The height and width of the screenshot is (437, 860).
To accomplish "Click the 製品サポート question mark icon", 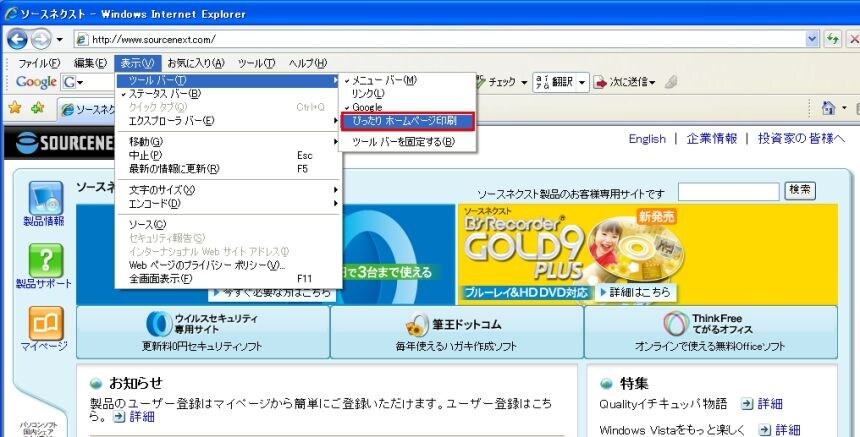I will click(x=45, y=260).
